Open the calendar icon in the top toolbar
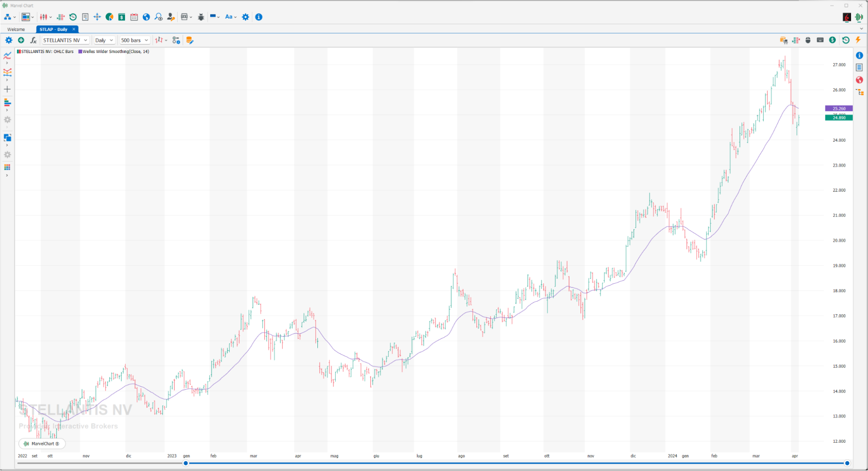 pyautogui.click(x=134, y=17)
